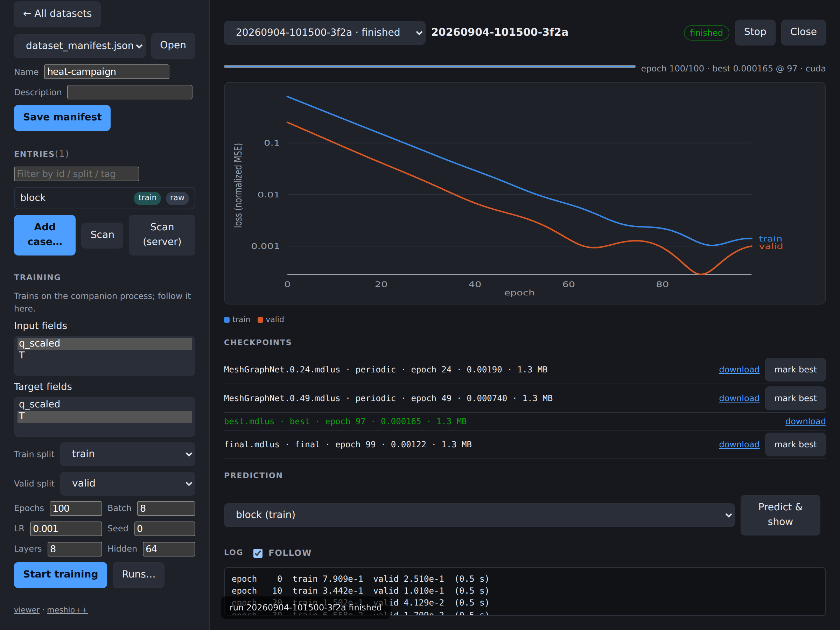Download best.mdlus checkpoint
This screenshot has width=840, height=630.
click(805, 421)
